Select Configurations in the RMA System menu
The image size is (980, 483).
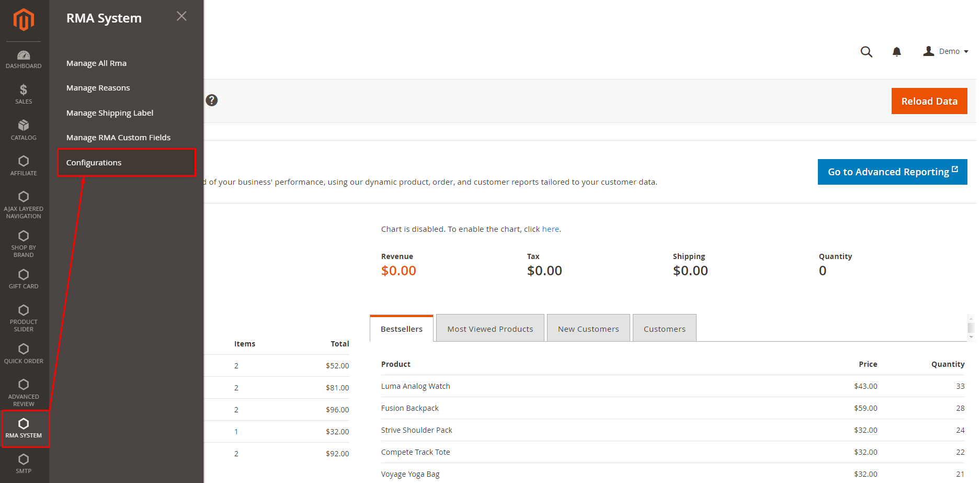[94, 162]
